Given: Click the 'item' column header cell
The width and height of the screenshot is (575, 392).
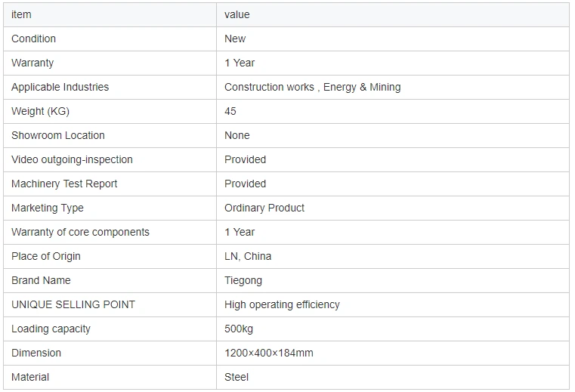Looking at the screenshot, I should click(x=22, y=14).
